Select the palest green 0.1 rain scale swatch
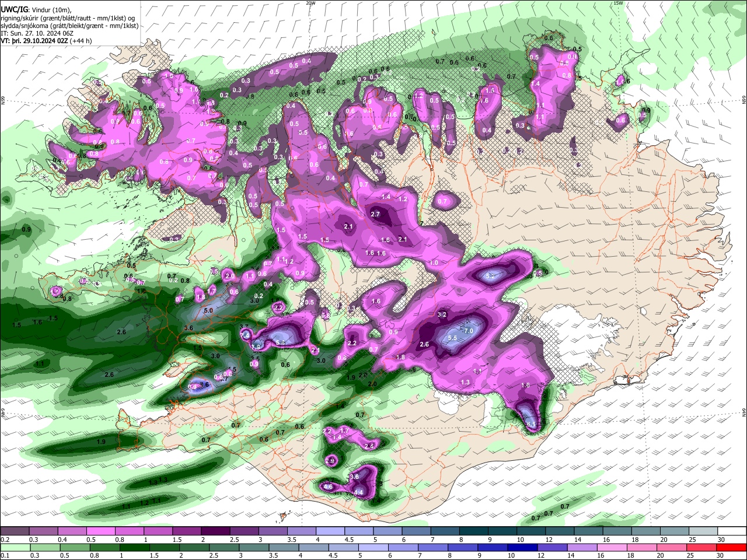Image resolution: width=747 pixels, height=560 pixels. (15, 547)
